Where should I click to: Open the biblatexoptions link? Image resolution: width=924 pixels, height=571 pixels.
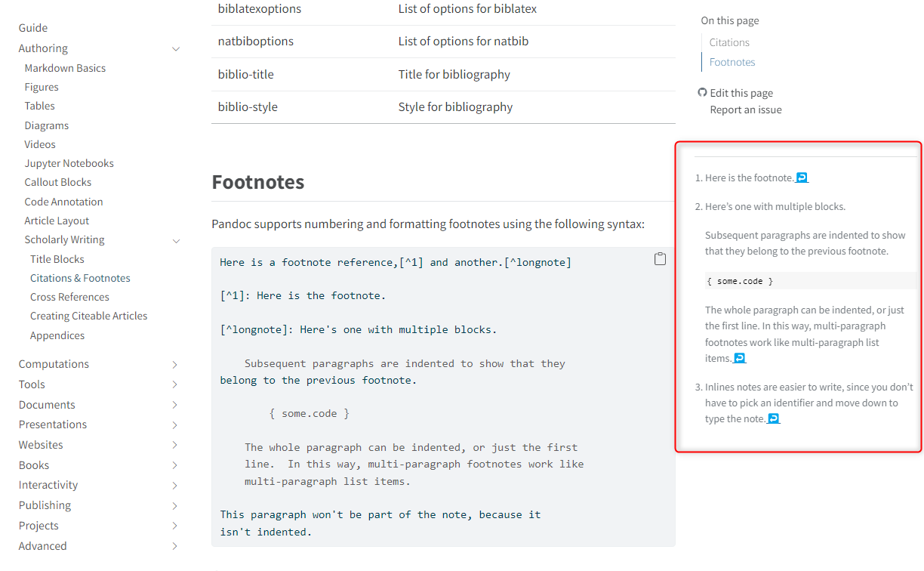coord(259,9)
